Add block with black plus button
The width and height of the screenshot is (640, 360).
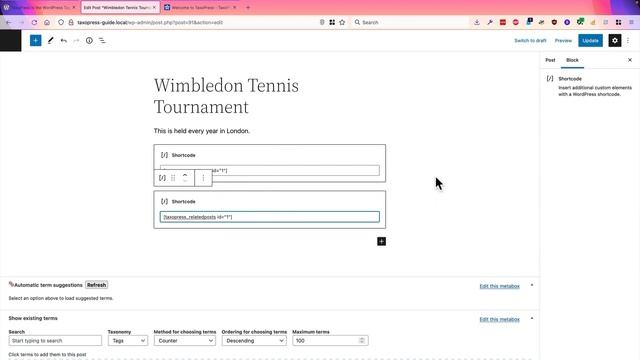[381, 241]
